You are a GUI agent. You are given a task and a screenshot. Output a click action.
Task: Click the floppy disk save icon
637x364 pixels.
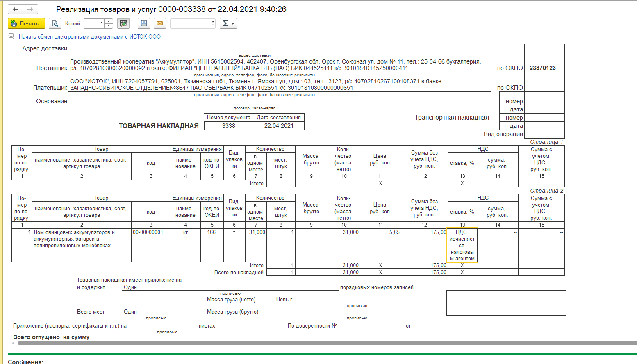point(144,23)
